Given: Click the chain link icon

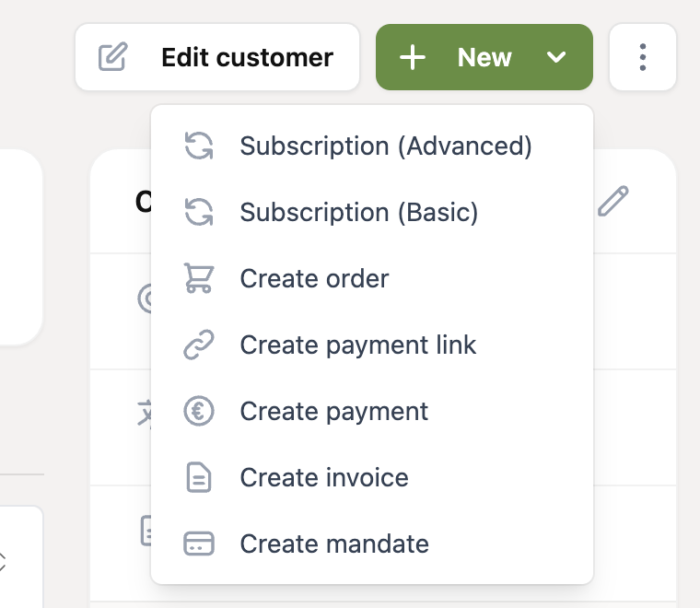Looking at the screenshot, I should (199, 345).
